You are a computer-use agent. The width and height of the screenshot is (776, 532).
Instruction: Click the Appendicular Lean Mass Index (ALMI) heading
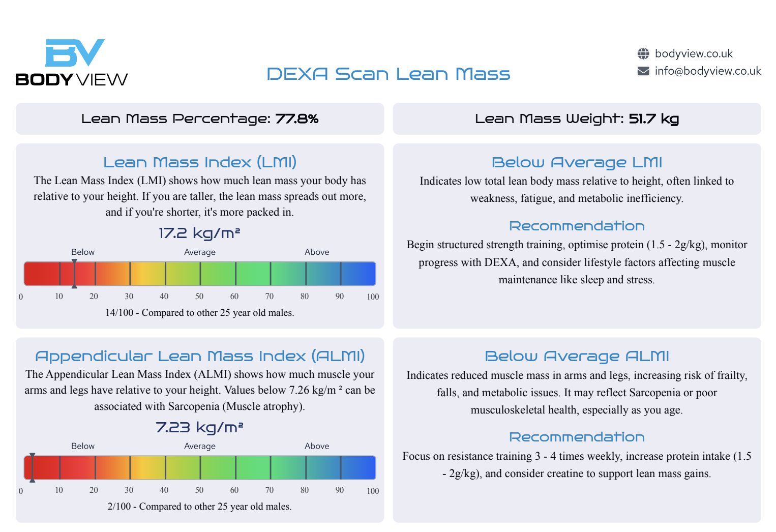[200, 356]
